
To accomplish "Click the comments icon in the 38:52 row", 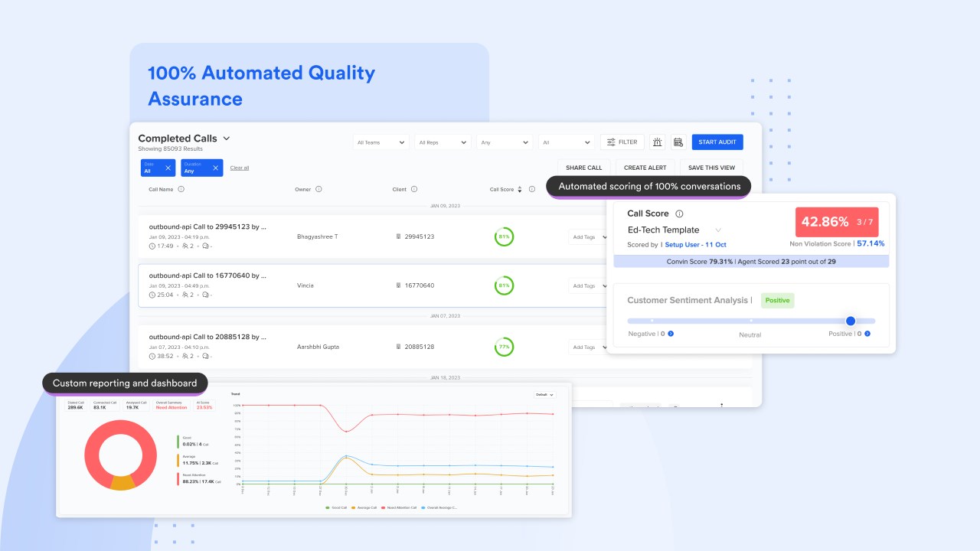I will (205, 357).
